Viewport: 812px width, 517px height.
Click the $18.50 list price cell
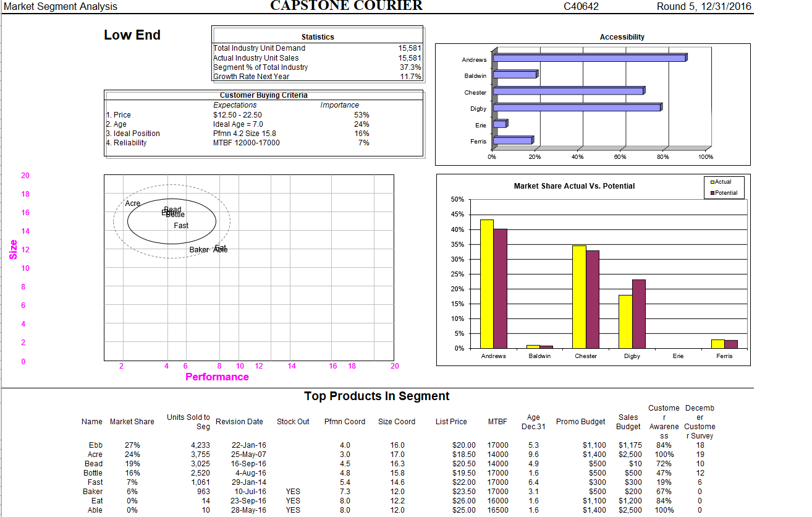click(465, 455)
